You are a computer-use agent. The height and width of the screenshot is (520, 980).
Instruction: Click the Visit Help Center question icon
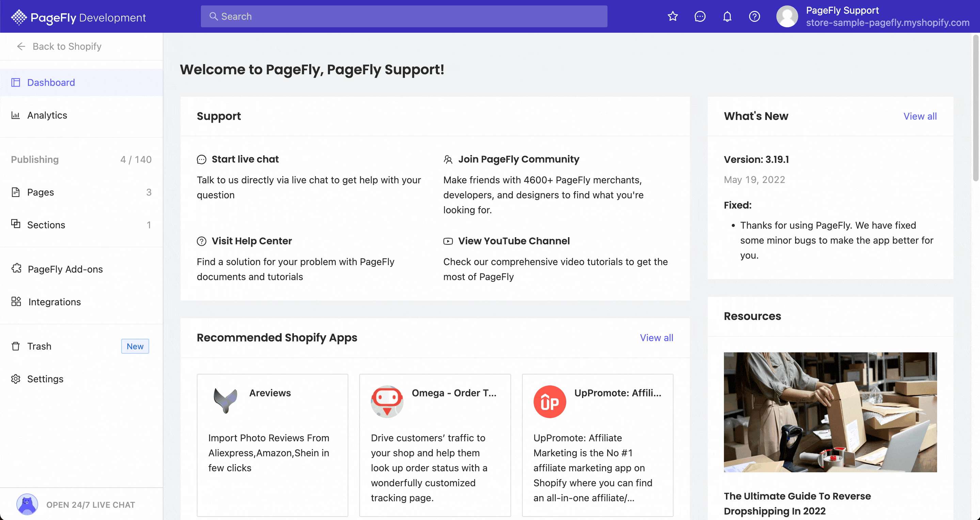201,241
